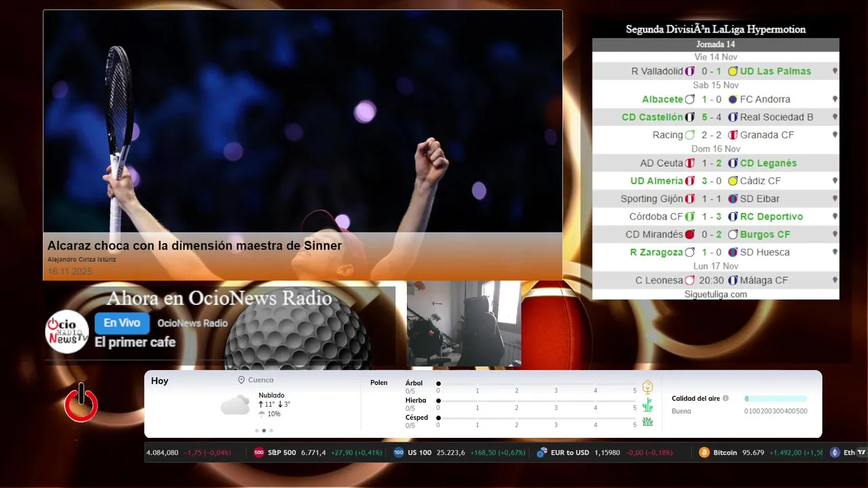Click the air quality progress bar

(x=776, y=399)
